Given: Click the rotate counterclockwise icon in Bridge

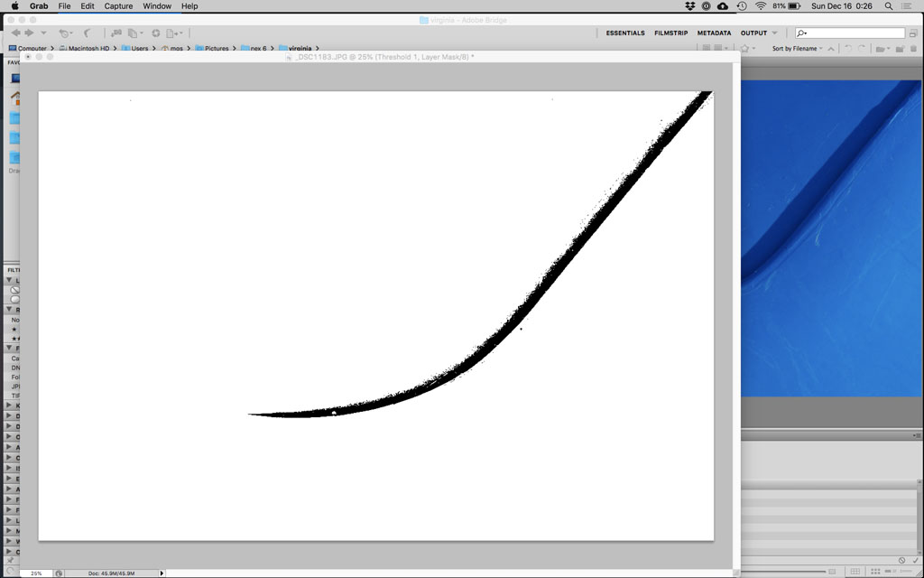Looking at the screenshot, I should [x=848, y=49].
